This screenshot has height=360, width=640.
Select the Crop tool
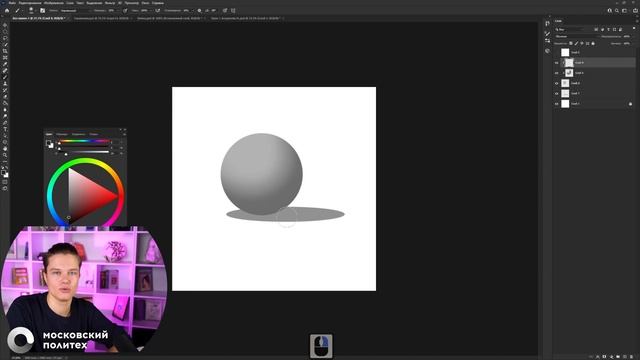point(5,51)
